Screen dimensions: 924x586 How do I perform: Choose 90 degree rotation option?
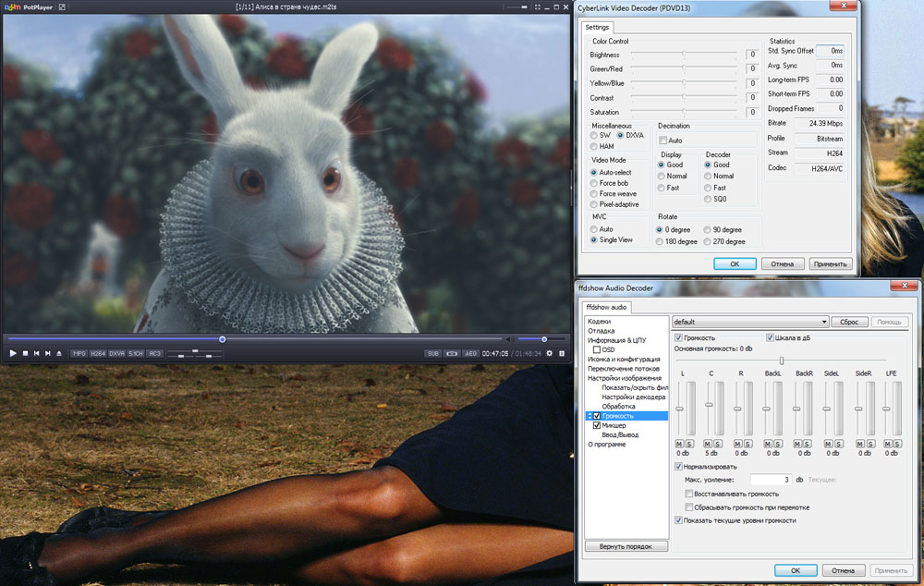coord(707,229)
